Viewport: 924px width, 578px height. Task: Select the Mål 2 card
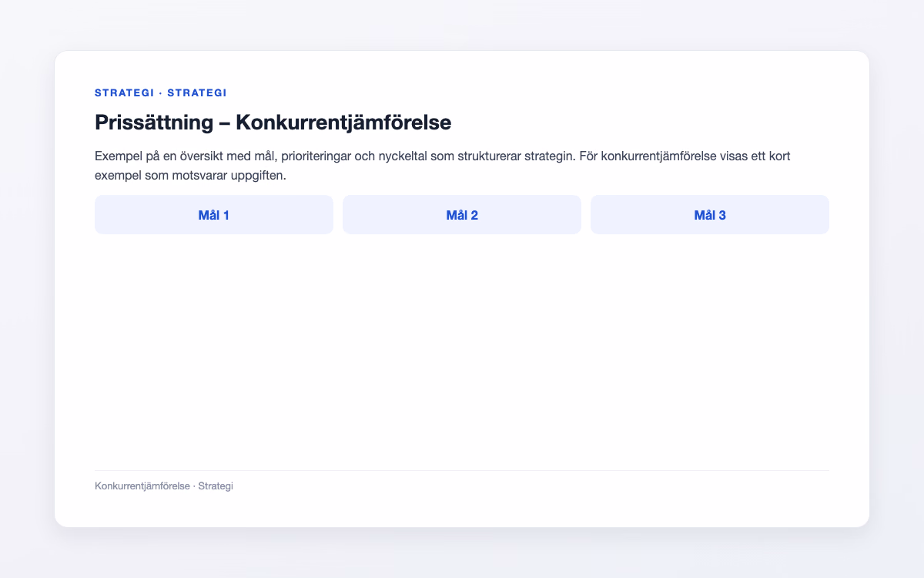(462, 215)
